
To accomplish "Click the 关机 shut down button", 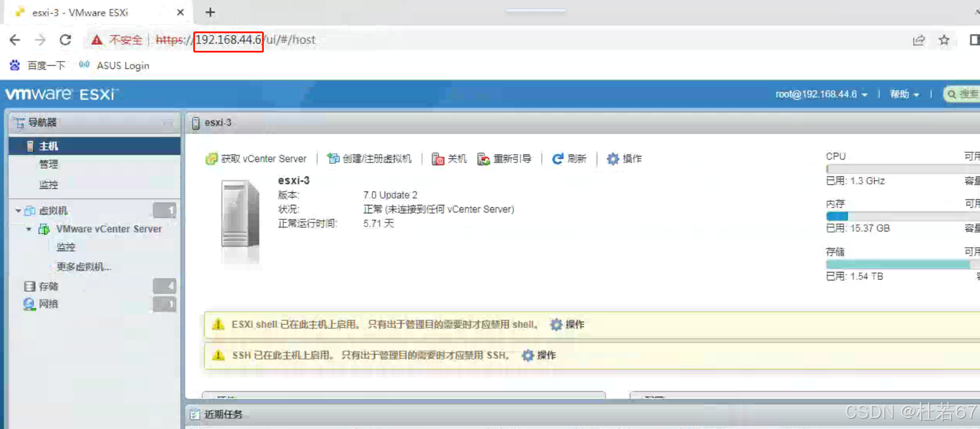I will point(449,158).
